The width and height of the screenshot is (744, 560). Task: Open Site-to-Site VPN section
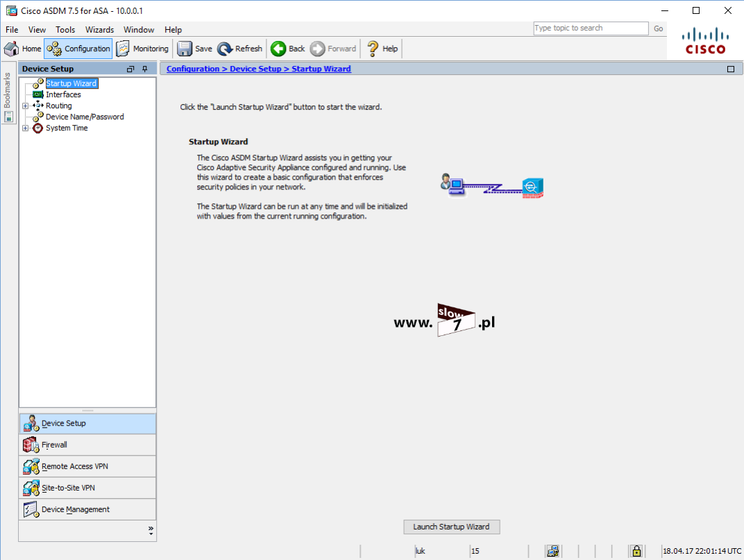(87, 488)
